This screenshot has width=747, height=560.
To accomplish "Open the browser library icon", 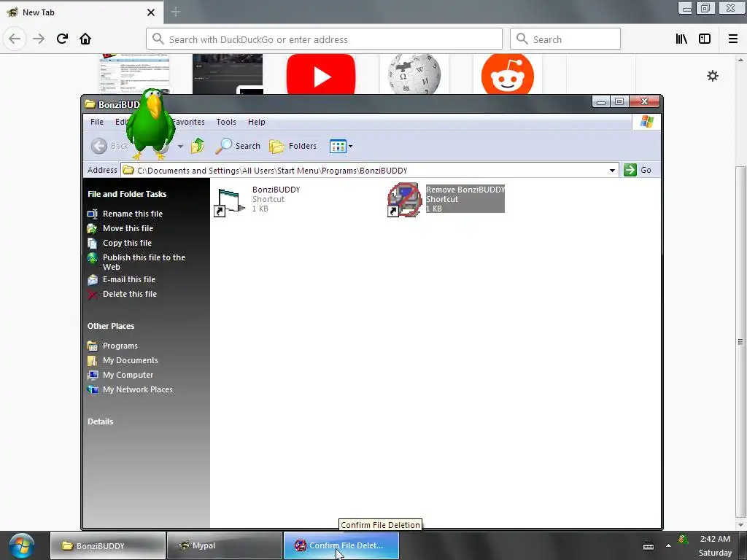I will click(681, 39).
